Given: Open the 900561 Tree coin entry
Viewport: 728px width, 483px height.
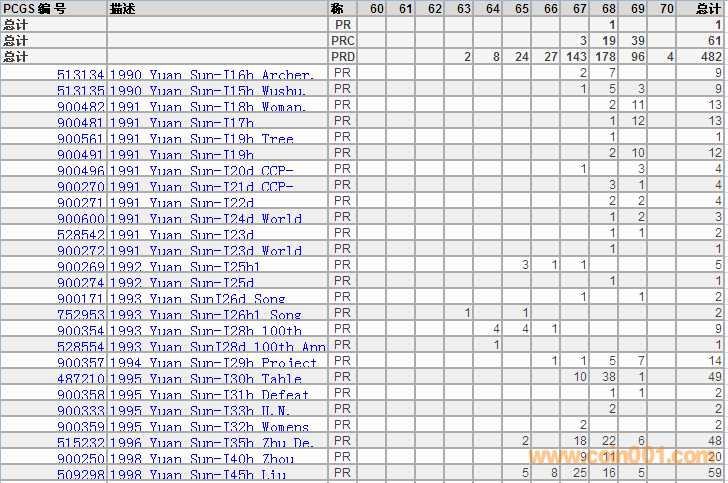Looking at the screenshot, I should (x=80, y=138).
